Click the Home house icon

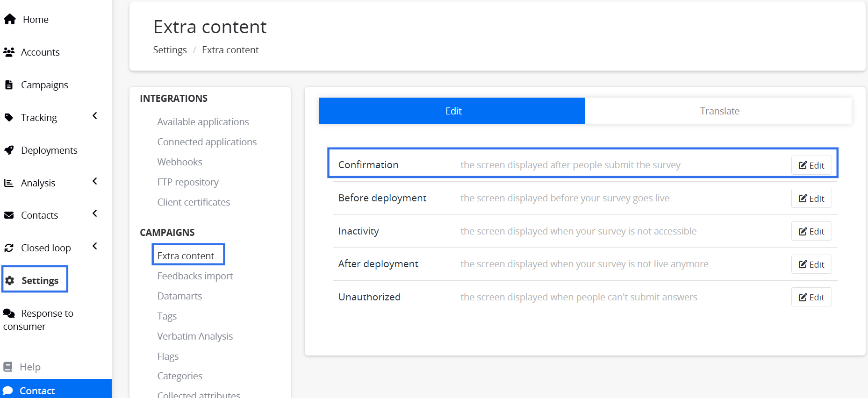coord(10,19)
